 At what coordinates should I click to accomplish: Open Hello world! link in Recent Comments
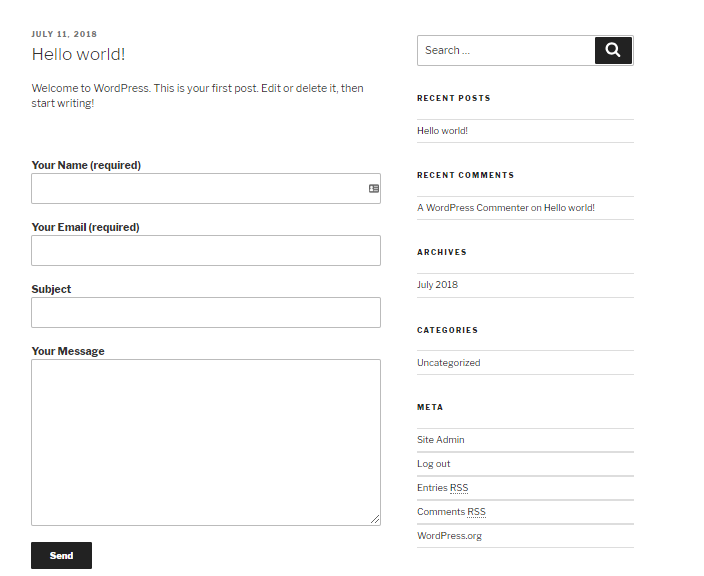569,208
